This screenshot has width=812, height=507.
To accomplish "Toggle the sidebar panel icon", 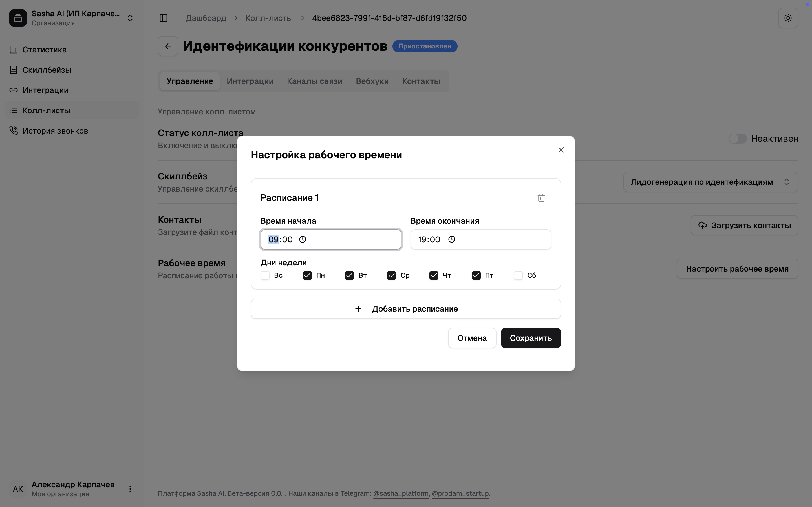I will pos(164,18).
